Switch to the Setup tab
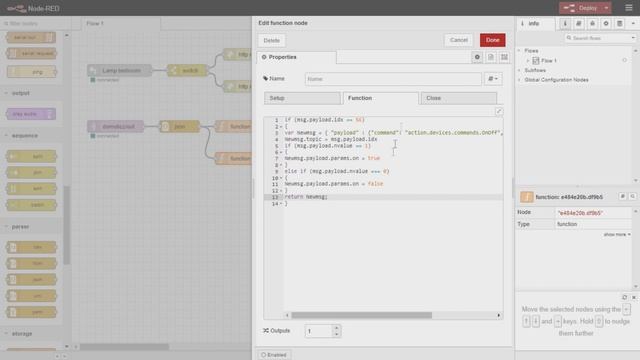The width and height of the screenshot is (640, 360). coord(302,98)
